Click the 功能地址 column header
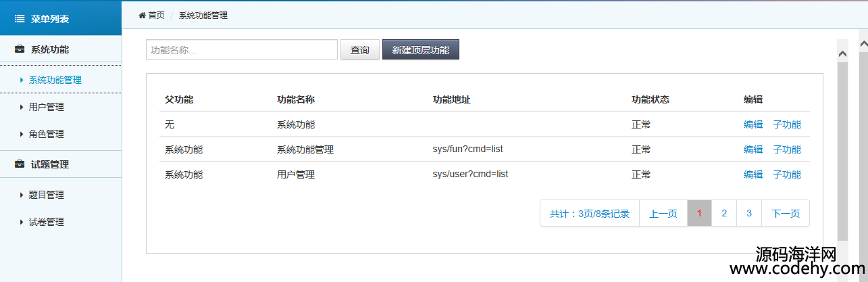This screenshot has width=868, height=282. coord(451,99)
